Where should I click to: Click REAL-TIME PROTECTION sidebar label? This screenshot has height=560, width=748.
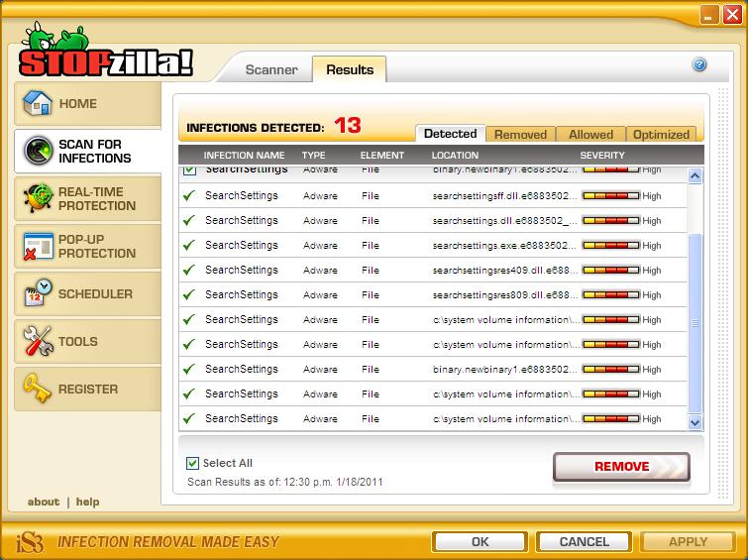pos(97,198)
